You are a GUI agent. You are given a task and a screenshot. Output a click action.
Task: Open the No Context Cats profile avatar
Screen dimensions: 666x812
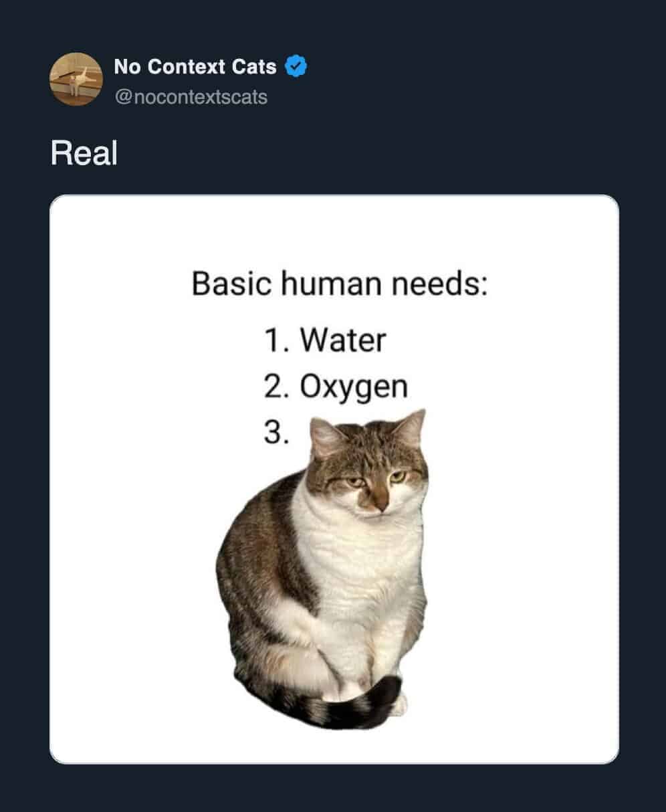(x=76, y=80)
